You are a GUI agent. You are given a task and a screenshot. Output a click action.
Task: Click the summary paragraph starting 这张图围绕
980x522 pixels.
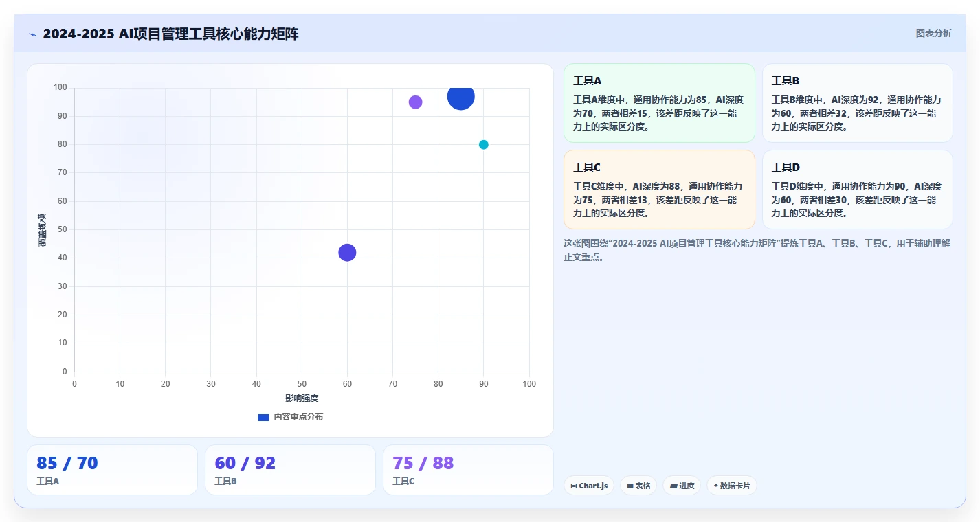[757, 250]
